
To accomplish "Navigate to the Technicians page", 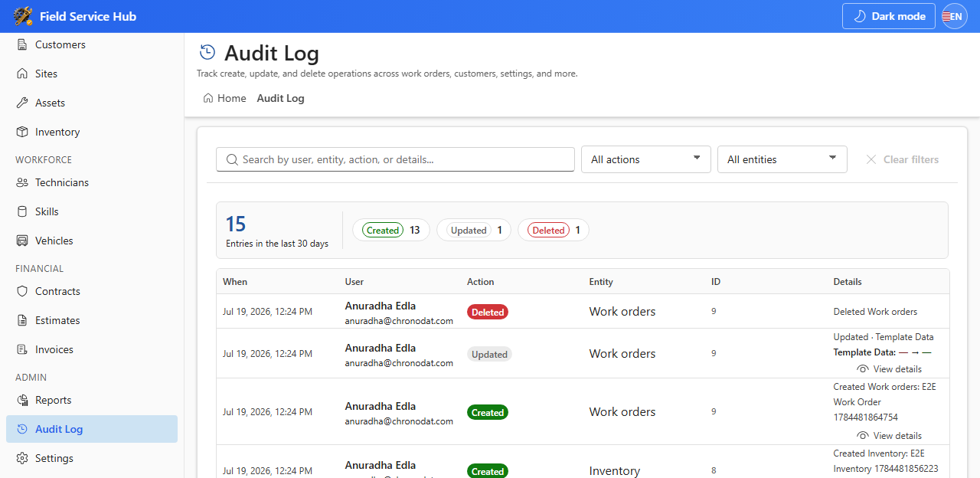I will pos(92,182).
